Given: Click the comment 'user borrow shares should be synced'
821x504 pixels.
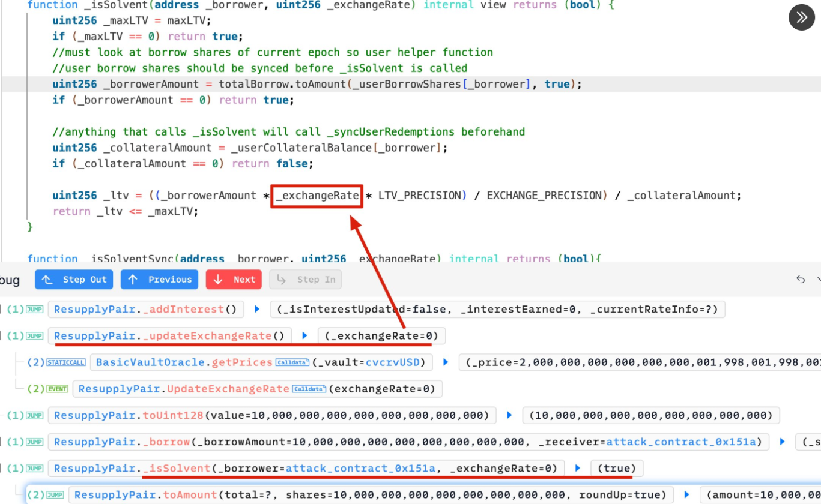Looking at the screenshot, I should point(260,68).
